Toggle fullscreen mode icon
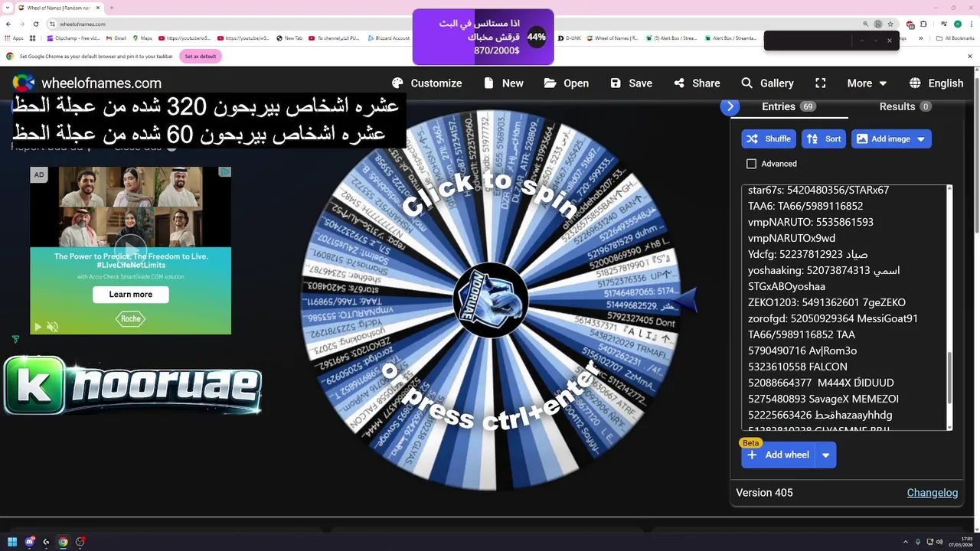The height and width of the screenshot is (551, 980). point(820,83)
